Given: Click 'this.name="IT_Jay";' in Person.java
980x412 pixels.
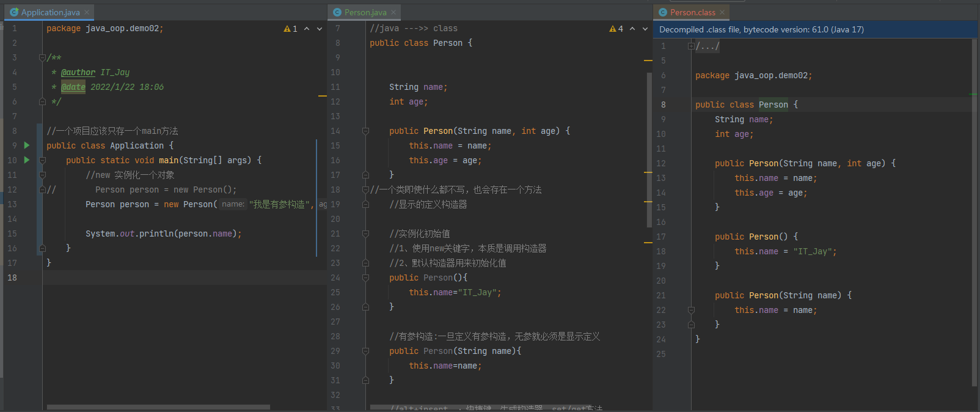Looking at the screenshot, I should coord(455,292).
